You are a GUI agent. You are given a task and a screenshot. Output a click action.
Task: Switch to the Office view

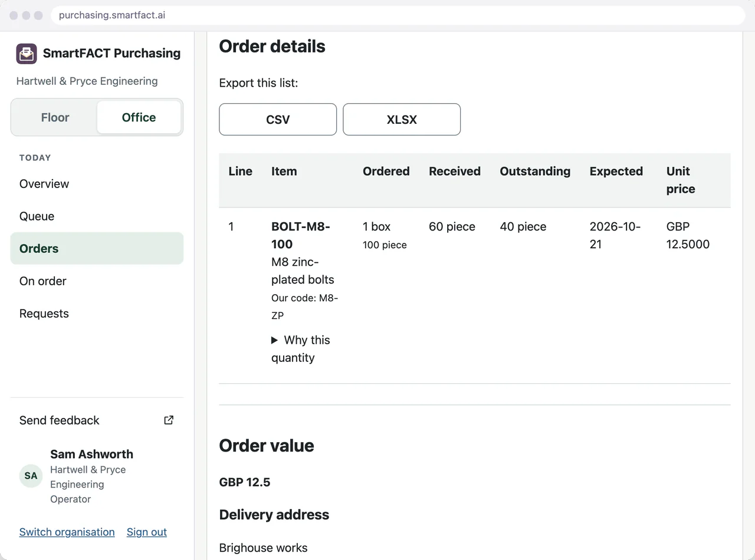(x=139, y=117)
